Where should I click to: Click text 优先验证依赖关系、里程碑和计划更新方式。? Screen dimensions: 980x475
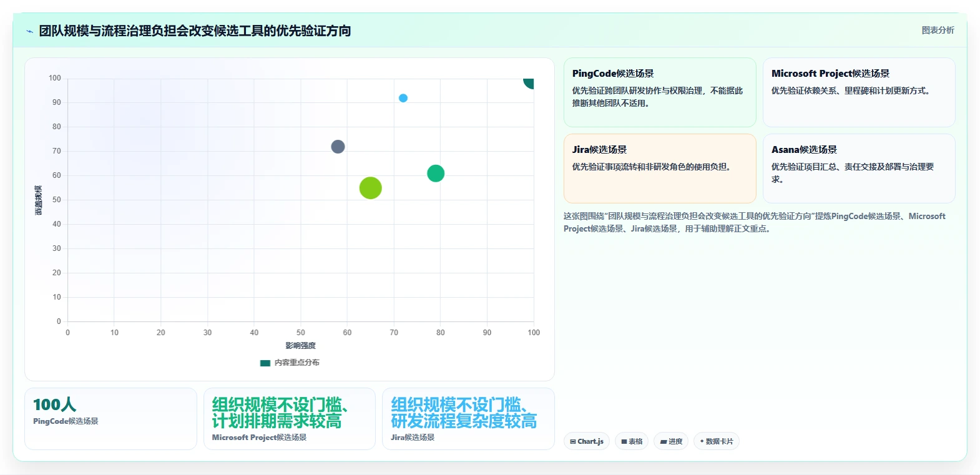(x=853, y=91)
